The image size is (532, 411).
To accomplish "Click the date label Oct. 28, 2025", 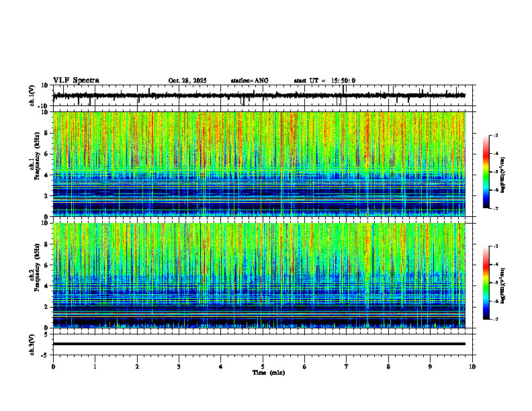I will point(187,81).
